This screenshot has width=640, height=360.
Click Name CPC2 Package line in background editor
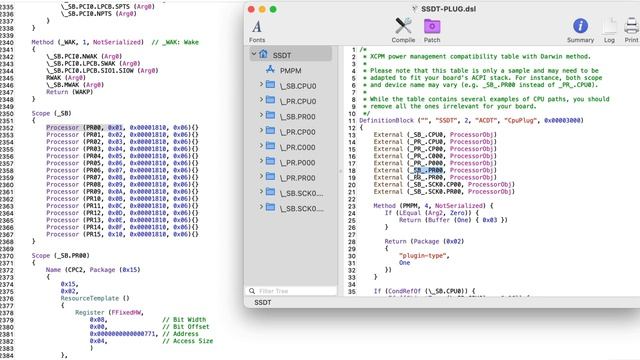[93, 270]
